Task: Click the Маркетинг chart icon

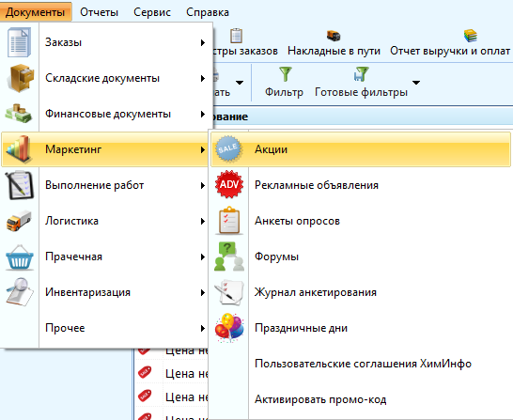Action: coord(20,149)
